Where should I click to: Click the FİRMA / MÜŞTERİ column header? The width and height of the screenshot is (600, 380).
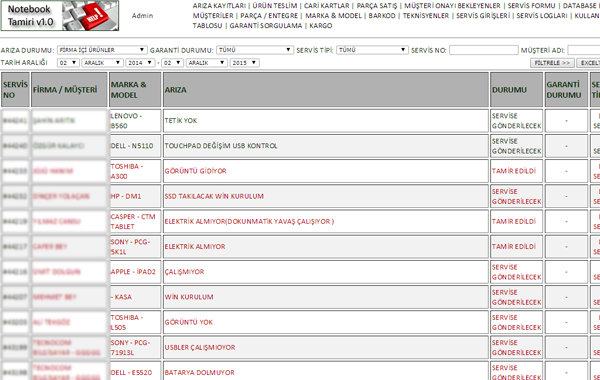tap(69, 90)
